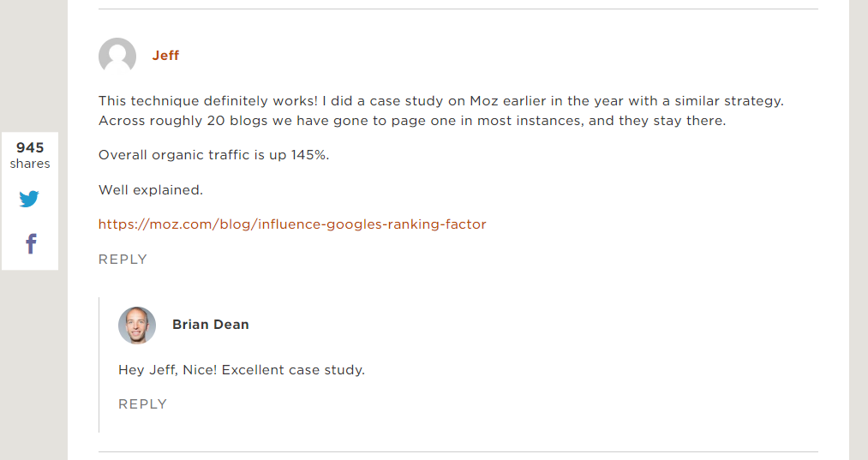This screenshot has height=460, width=868.
Task: Visit the moz.com influence-googles-ranking-factor link
Action: [292, 224]
